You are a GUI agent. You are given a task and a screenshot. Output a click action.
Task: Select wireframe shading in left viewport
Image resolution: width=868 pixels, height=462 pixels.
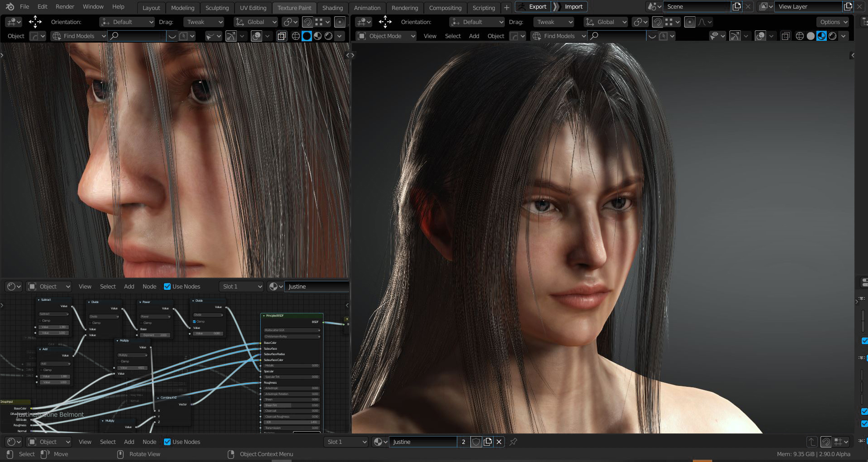[296, 36]
